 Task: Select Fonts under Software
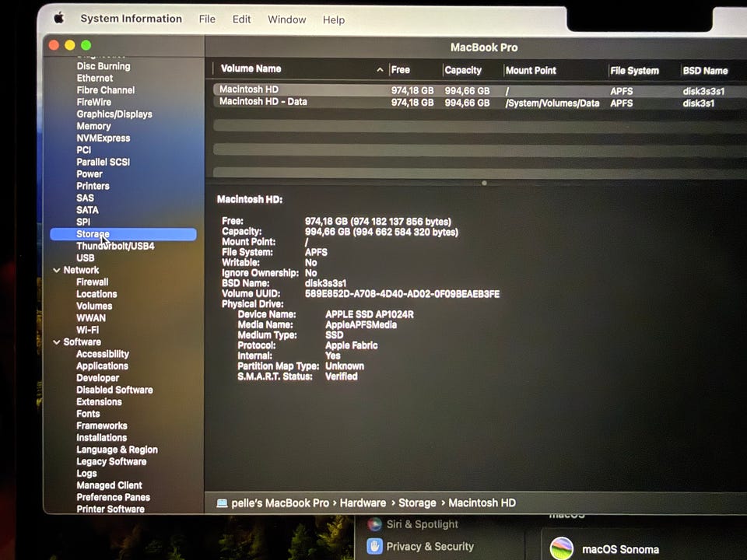[88, 413]
